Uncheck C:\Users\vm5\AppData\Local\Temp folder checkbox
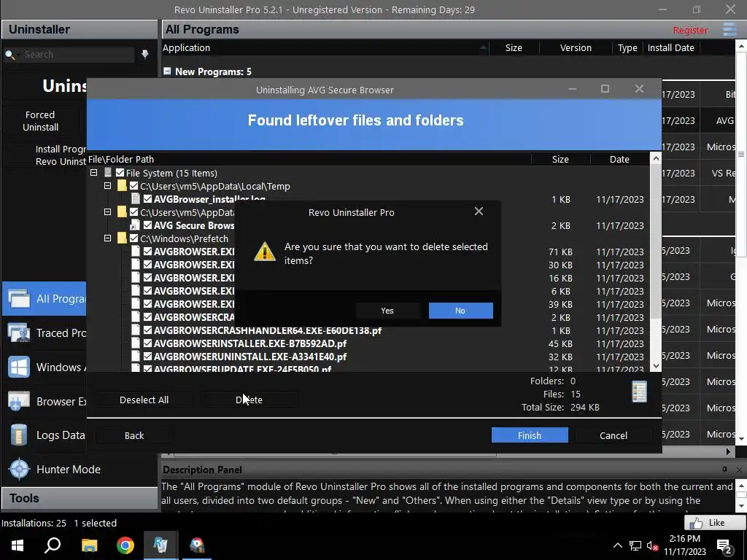The height and width of the screenshot is (560, 747). click(x=134, y=186)
